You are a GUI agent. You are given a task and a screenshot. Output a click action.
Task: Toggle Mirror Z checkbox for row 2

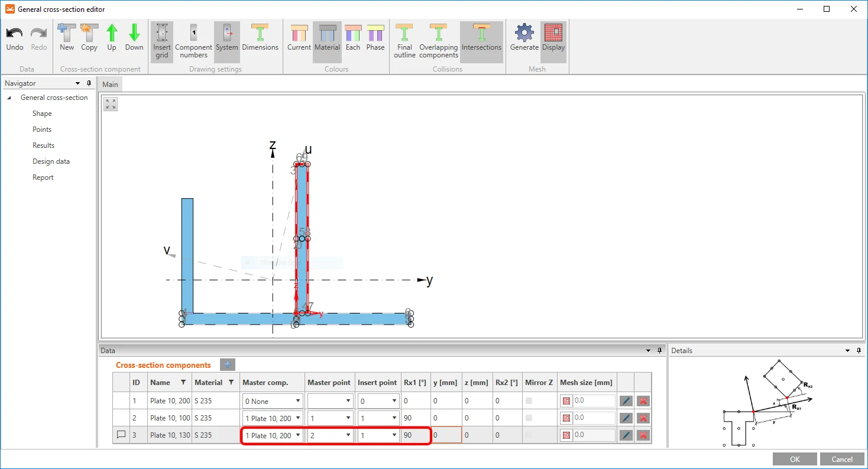529,418
